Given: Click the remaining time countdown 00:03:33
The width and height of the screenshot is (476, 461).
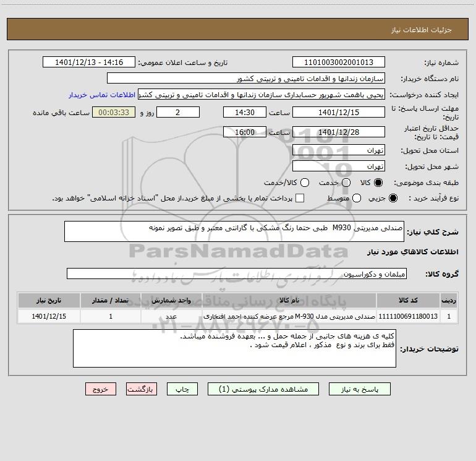Looking at the screenshot, I should [114, 112].
